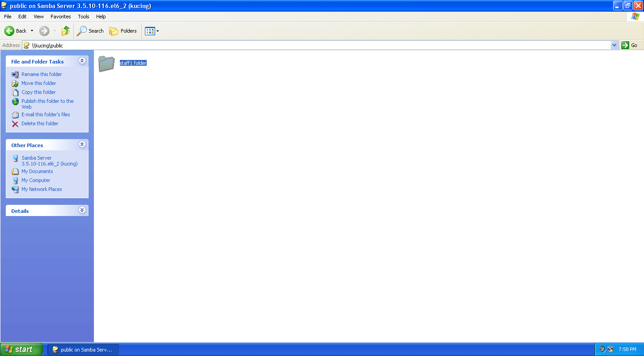Toggle the Folders pane from the toolbar
Viewport: 644px width, 356px height.
click(123, 31)
